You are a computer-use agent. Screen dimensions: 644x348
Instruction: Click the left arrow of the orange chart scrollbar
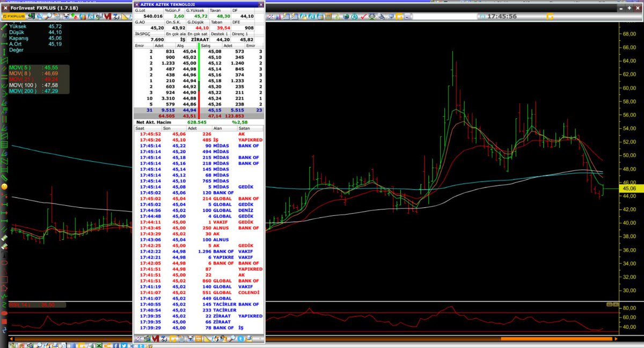[x=11, y=339]
